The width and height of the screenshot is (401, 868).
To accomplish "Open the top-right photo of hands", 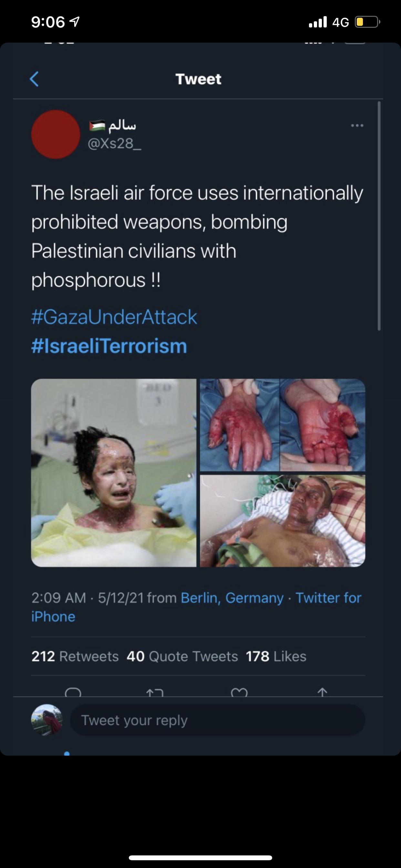I will (283, 425).
